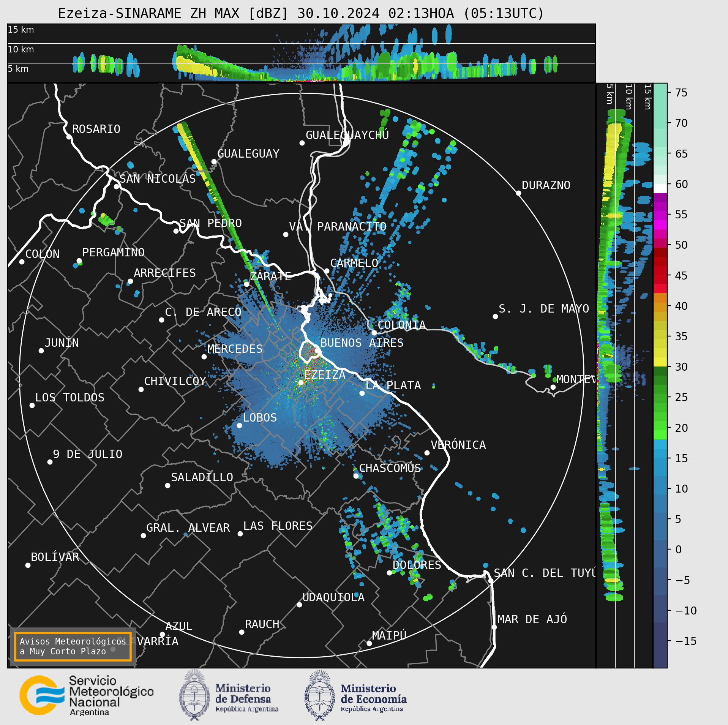Click the Servicio Meteorológico Nacional logo

[87, 696]
